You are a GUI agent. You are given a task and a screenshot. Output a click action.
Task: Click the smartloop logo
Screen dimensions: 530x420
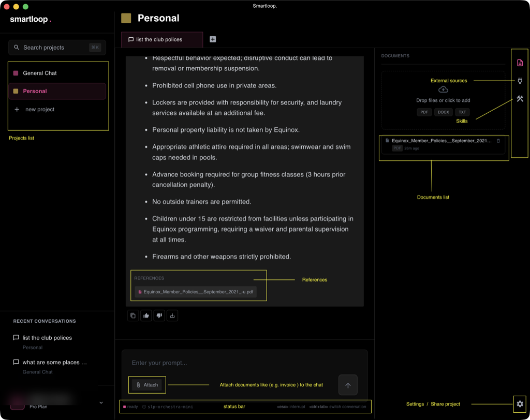[x=31, y=19]
